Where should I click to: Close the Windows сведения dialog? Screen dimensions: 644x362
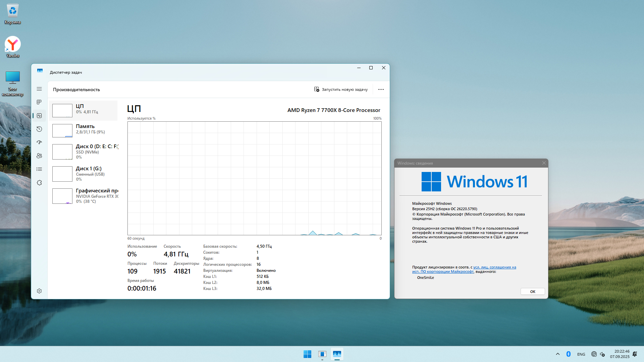544,163
